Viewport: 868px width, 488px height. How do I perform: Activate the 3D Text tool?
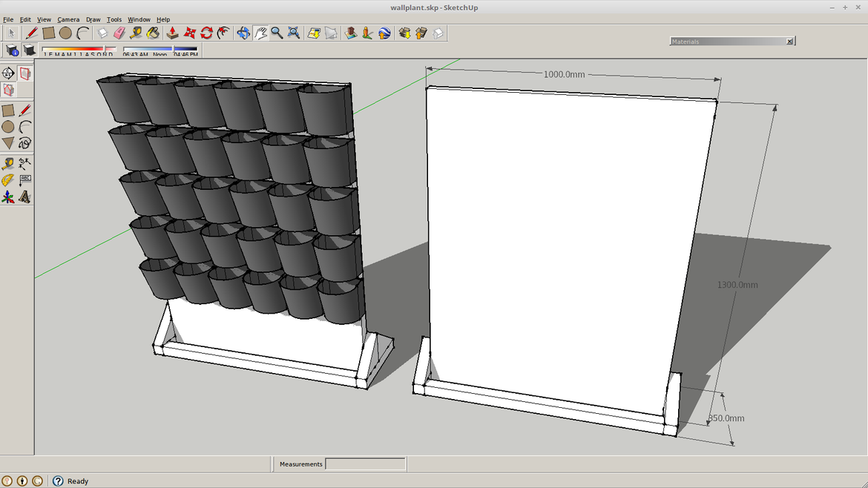tap(25, 197)
